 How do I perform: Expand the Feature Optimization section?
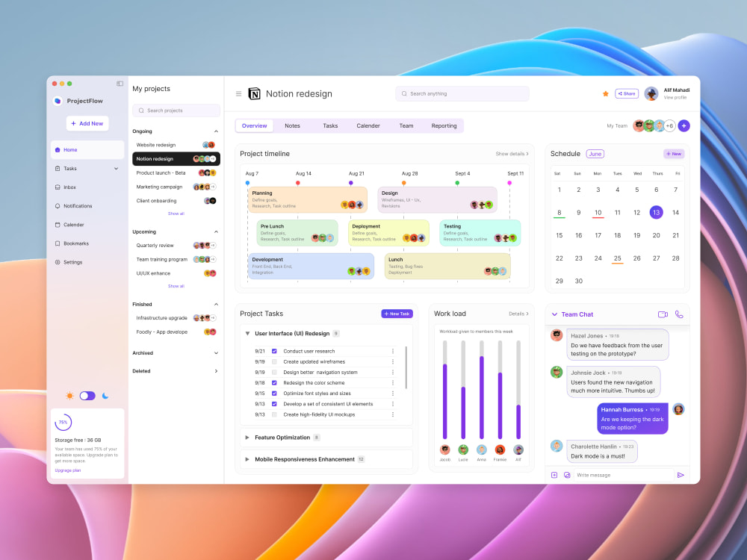247,437
